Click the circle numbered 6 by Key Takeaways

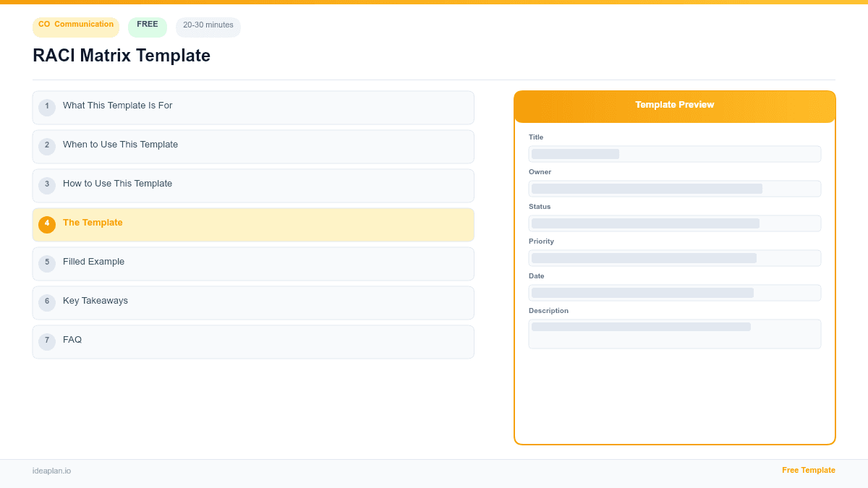tap(47, 302)
